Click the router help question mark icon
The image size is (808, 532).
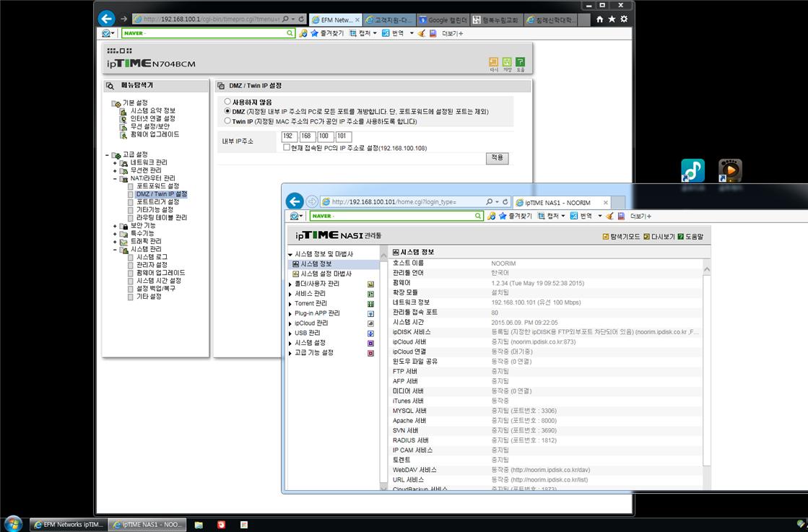(x=521, y=62)
